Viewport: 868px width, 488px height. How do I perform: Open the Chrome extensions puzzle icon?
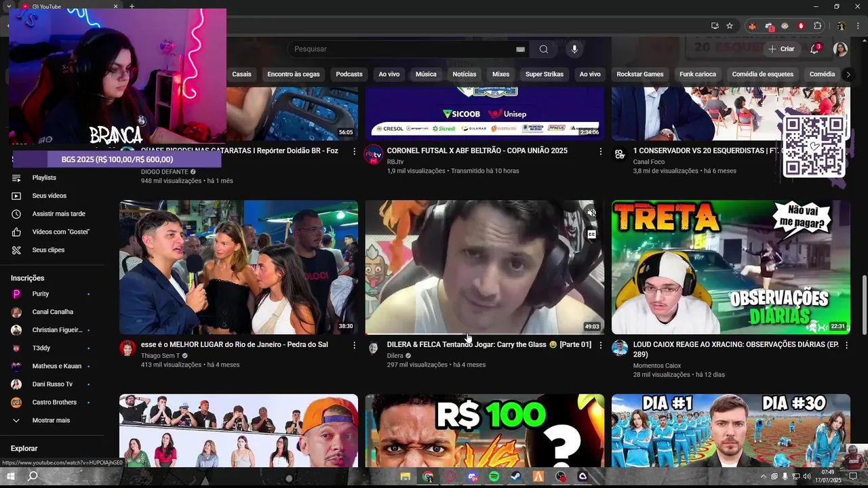[817, 26]
